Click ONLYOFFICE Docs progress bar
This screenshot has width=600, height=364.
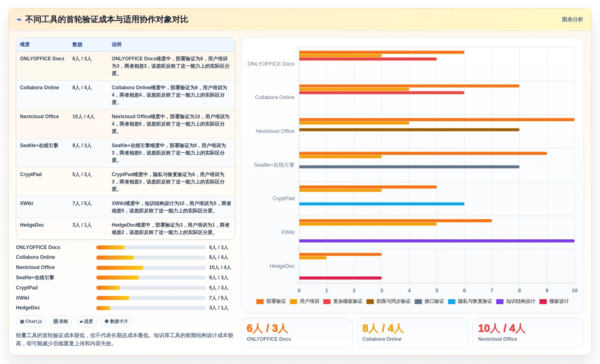pos(151,247)
